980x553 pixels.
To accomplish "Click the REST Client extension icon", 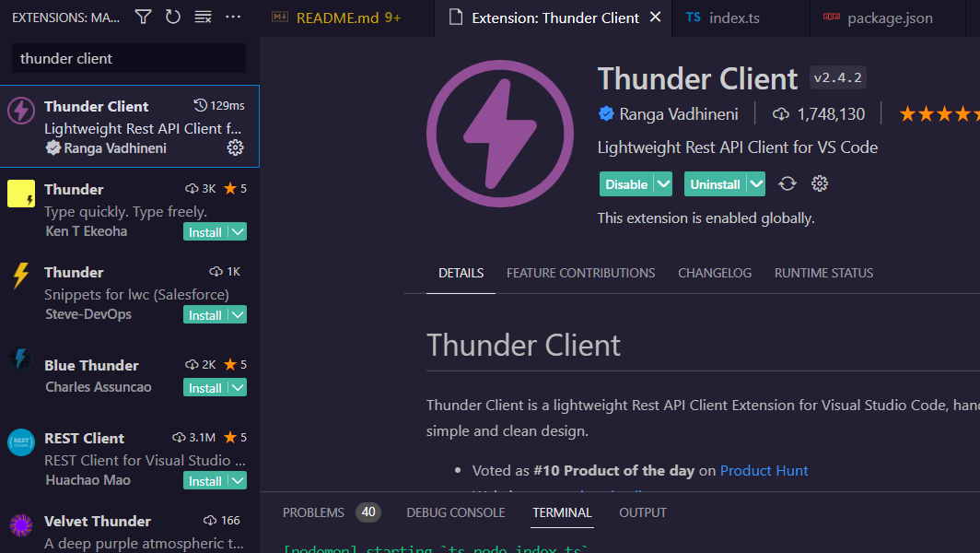I will (x=21, y=442).
